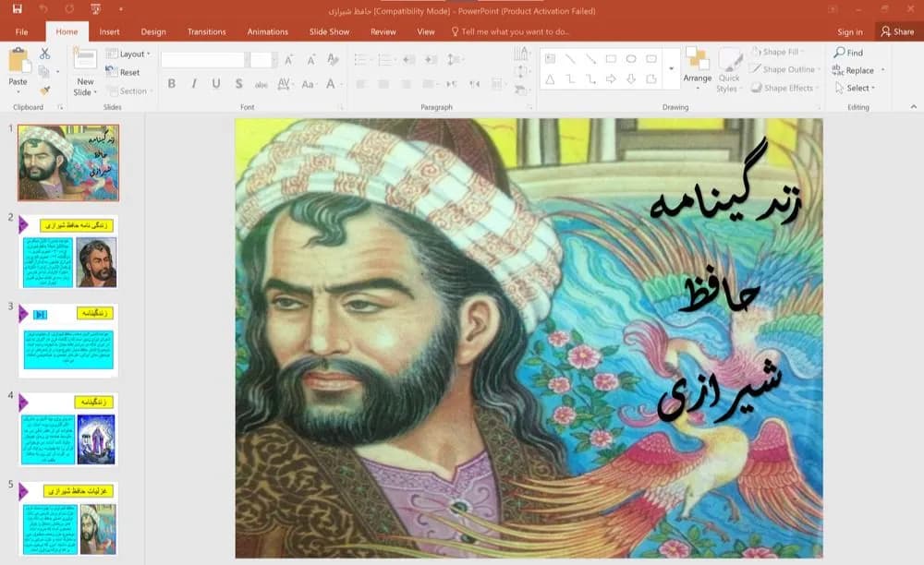Click the Format Painter brush icon
Image resolution: width=924 pixels, height=565 pixels.
pos(44,90)
